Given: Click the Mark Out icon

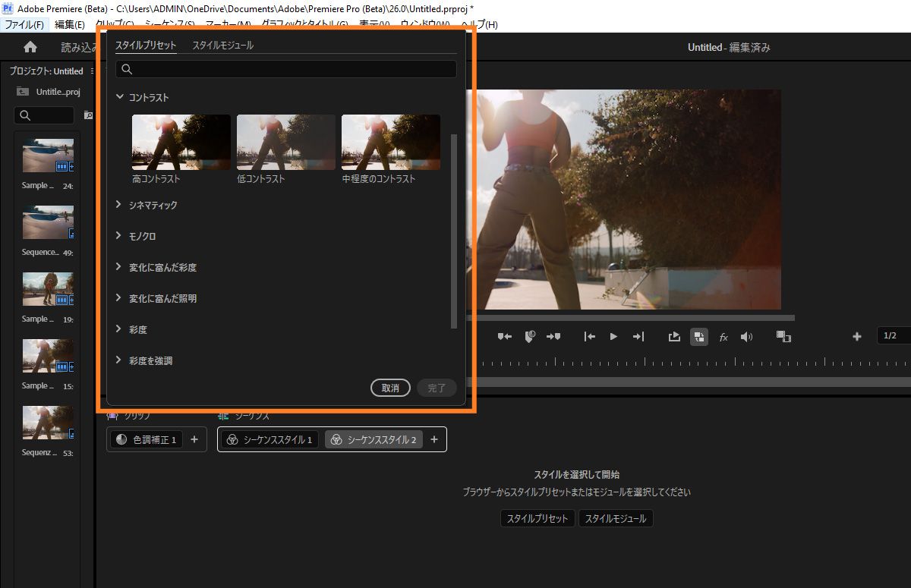Looking at the screenshot, I should (x=553, y=337).
